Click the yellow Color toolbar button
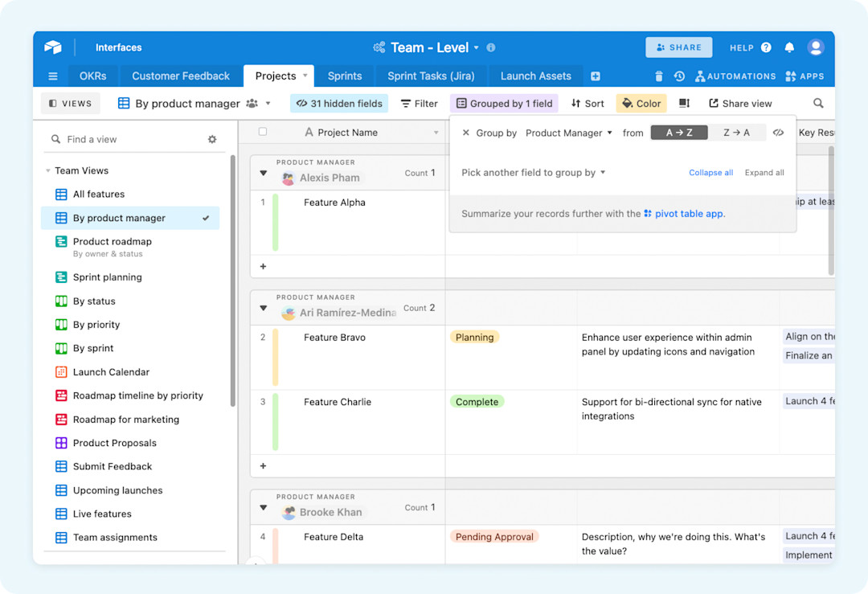Viewport: 868px width, 594px height. click(x=641, y=103)
